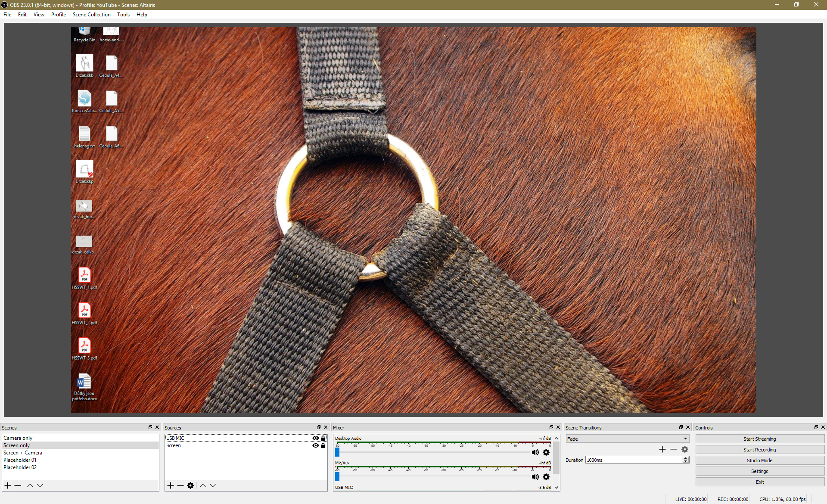Open the Edit menu
The image size is (827, 504).
[22, 15]
